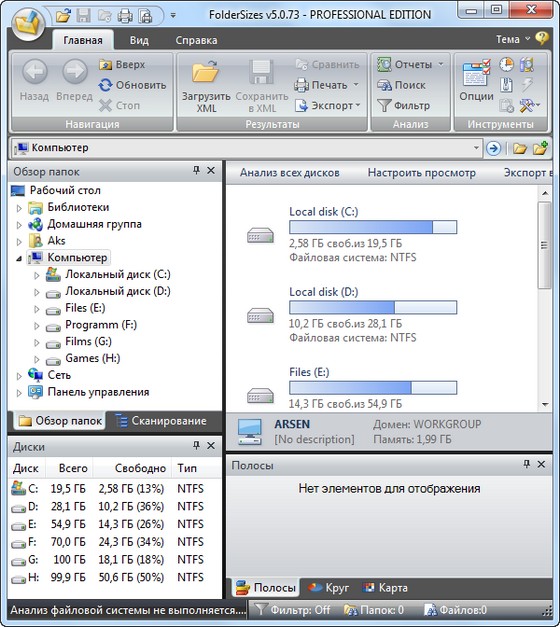
Task: Toggle pin on Диски panel
Action: pos(196,445)
